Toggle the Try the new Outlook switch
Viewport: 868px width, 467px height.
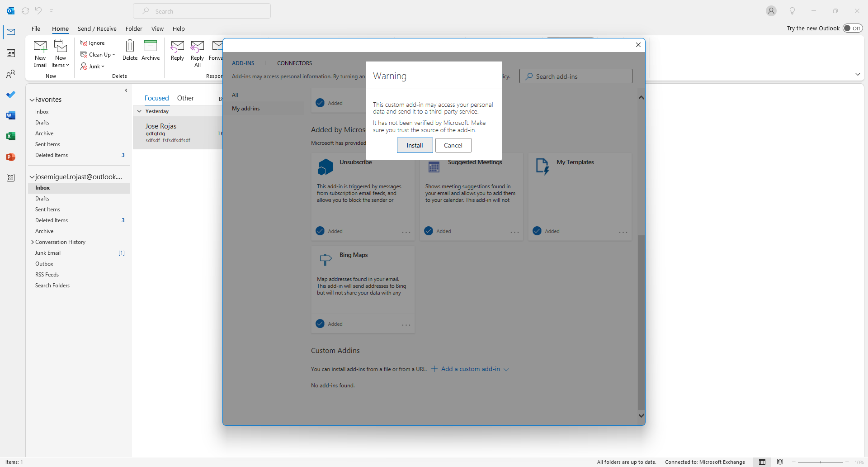pos(853,28)
